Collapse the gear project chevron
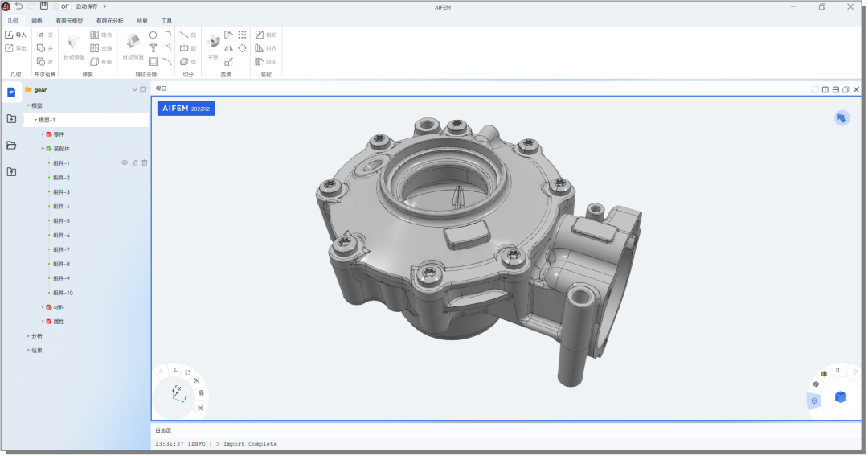Viewport: 868px width, 456px height. pyautogui.click(x=134, y=90)
